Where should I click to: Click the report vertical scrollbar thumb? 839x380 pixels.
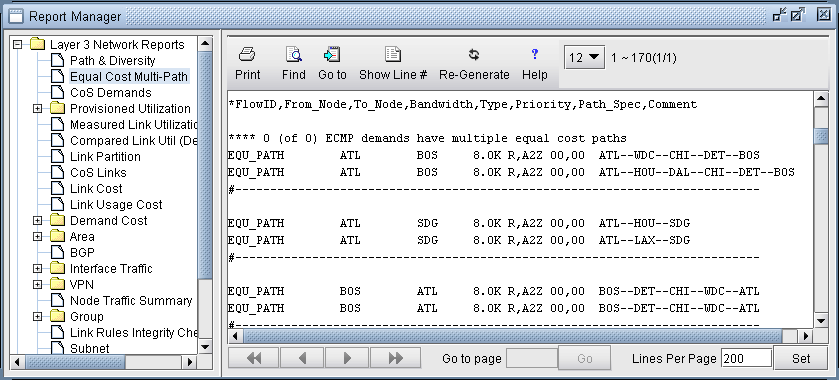coord(821,136)
